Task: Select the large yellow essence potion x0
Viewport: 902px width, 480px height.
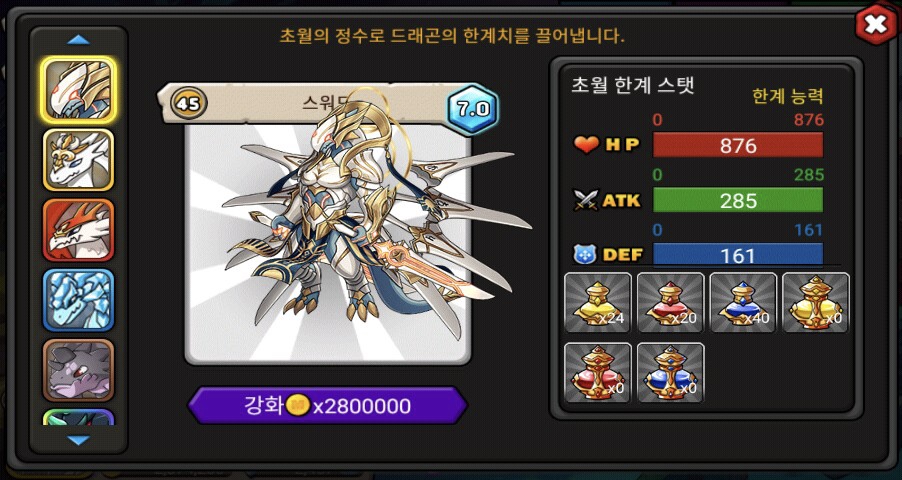Action: [816, 303]
